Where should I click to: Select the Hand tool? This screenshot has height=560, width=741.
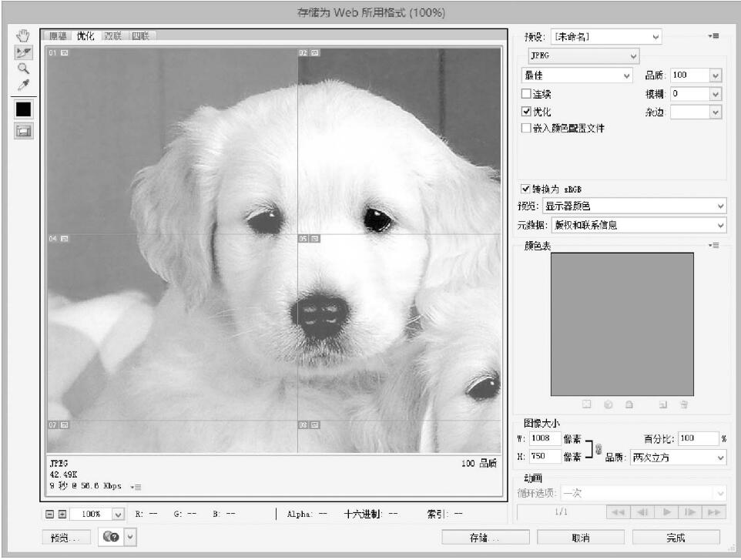(x=23, y=36)
